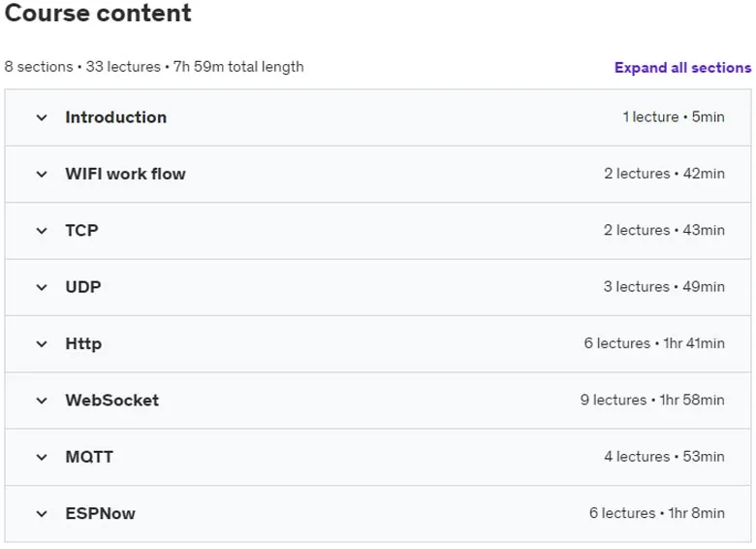Click the UDP section heading
The width and height of the screenshot is (756, 549).
pyautogui.click(x=83, y=286)
